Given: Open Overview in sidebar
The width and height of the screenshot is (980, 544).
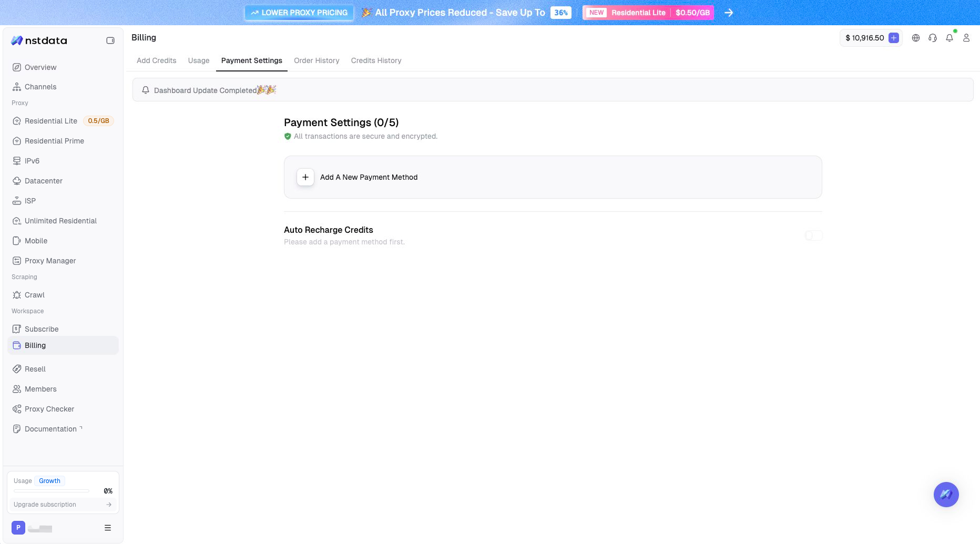Looking at the screenshot, I should (x=63, y=67).
